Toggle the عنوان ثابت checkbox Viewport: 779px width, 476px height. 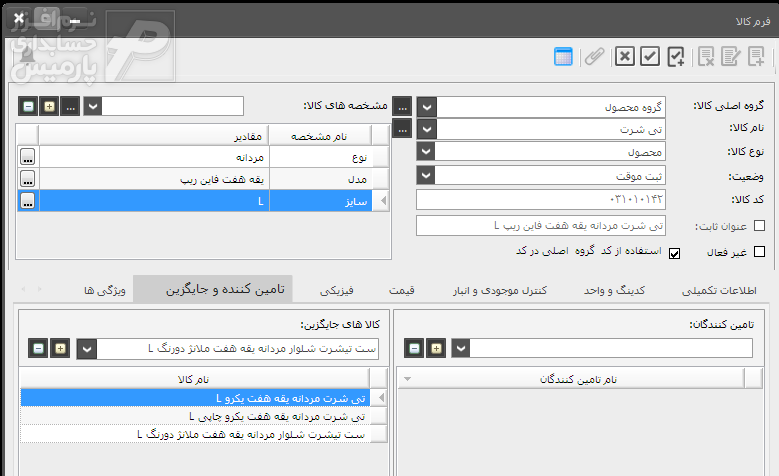[x=759, y=226]
